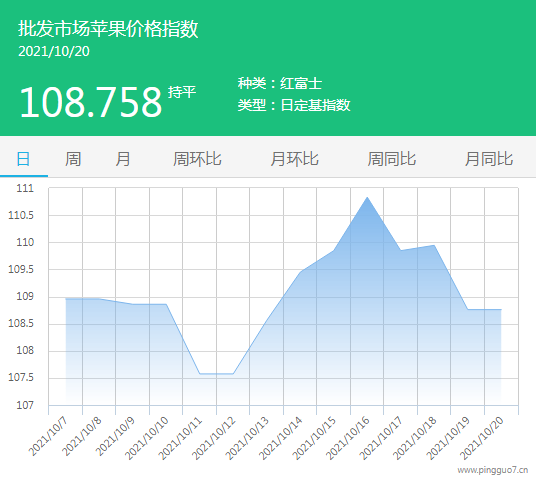Click the 批发市场苹果价格指数 title

point(108,28)
